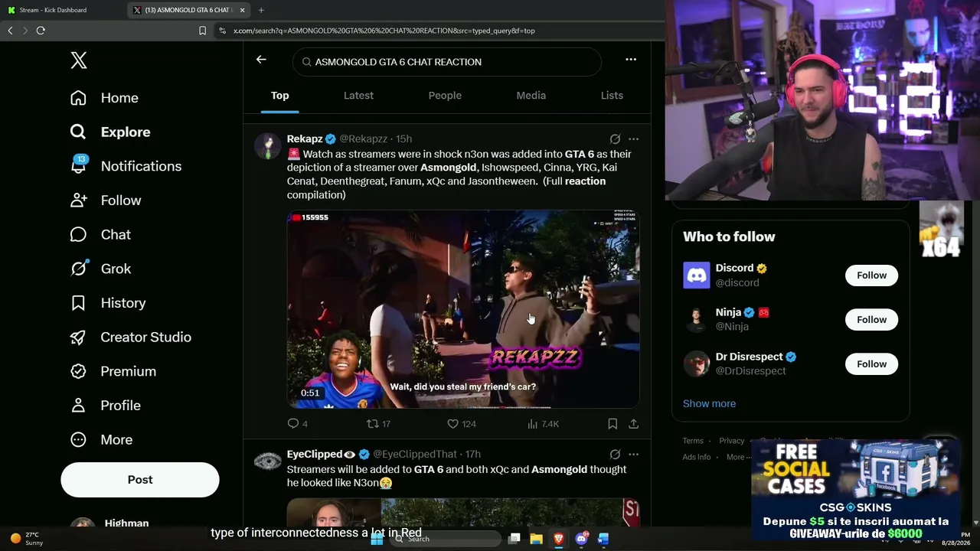This screenshot has height=551, width=980.
Task: Switch to Stream - Kick Dashboard tab
Action: coord(63,10)
